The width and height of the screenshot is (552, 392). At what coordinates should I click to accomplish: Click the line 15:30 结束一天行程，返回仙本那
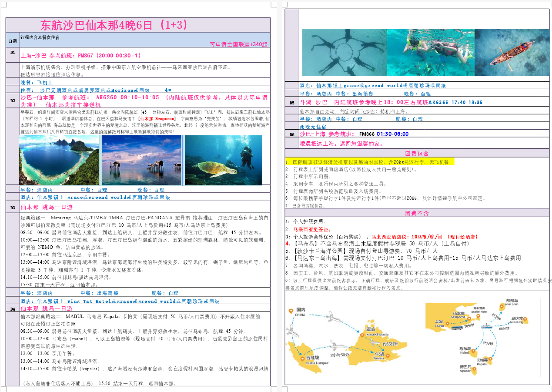pos(60,284)
